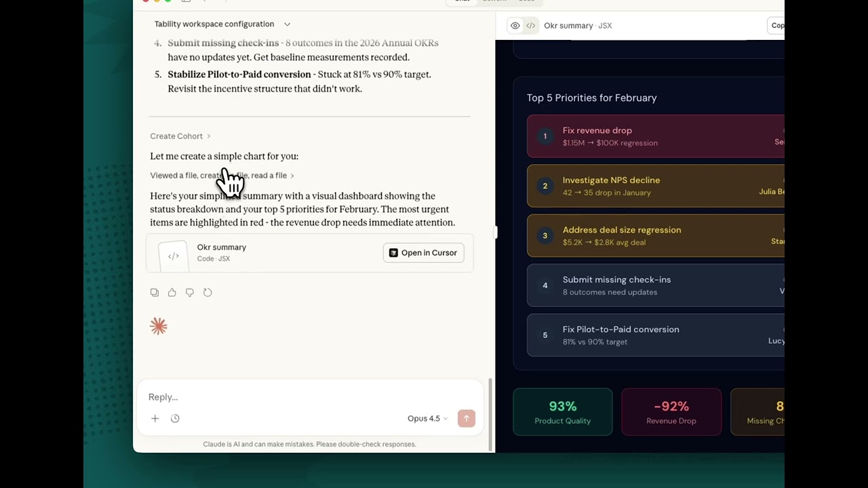868x488 pixels.
Task: Select the Fix revenue drop priority card
Action: click(655, 136)
